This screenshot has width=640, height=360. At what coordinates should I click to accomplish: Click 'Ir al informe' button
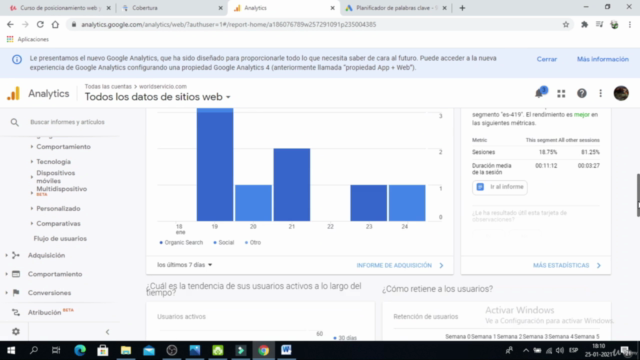click(500, 187)
